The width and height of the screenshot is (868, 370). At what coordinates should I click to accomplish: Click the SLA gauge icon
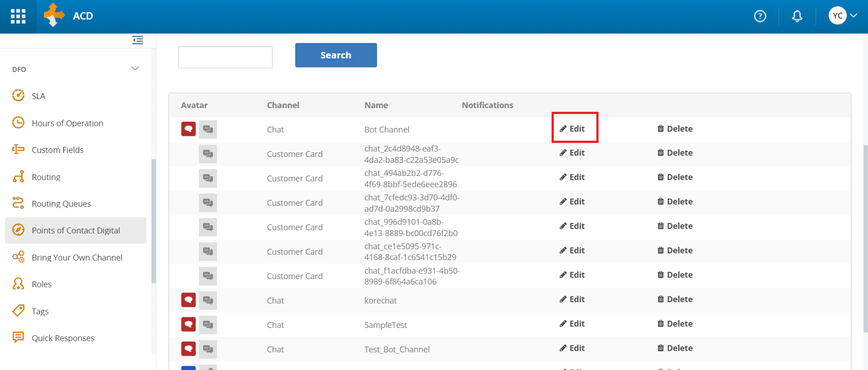(18, 95)
